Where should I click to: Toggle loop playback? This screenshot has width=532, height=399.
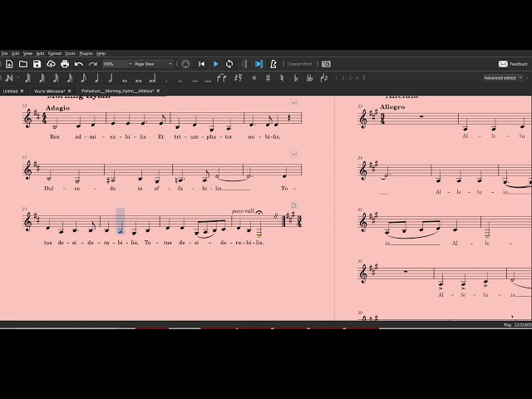point(229,64)
